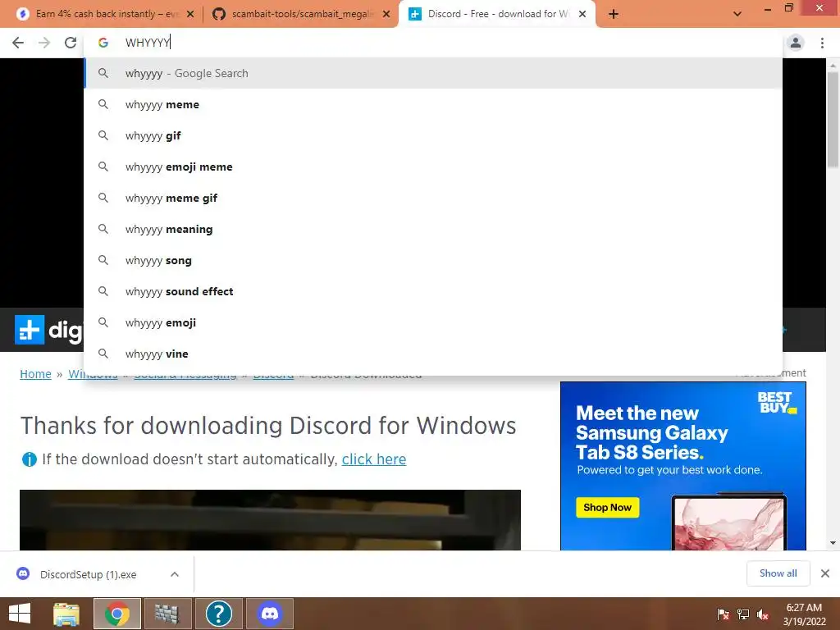This screenshot has height=630, width=840.
Task: Follow the Home breadcrumb link
Action: [x=35, y=374]
